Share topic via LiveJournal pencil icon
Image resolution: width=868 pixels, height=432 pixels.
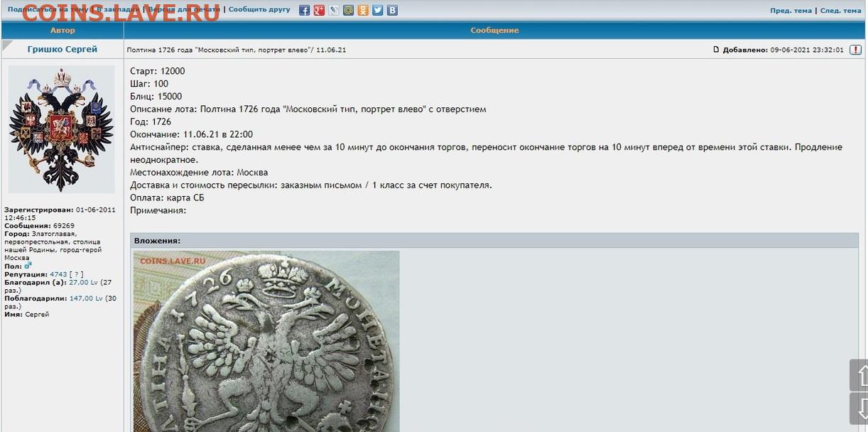(334, 10)
